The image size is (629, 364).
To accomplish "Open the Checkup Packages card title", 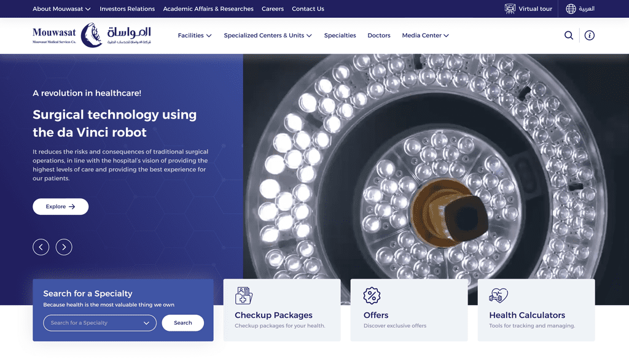I will pyautogui.click(x=273, y=315).
